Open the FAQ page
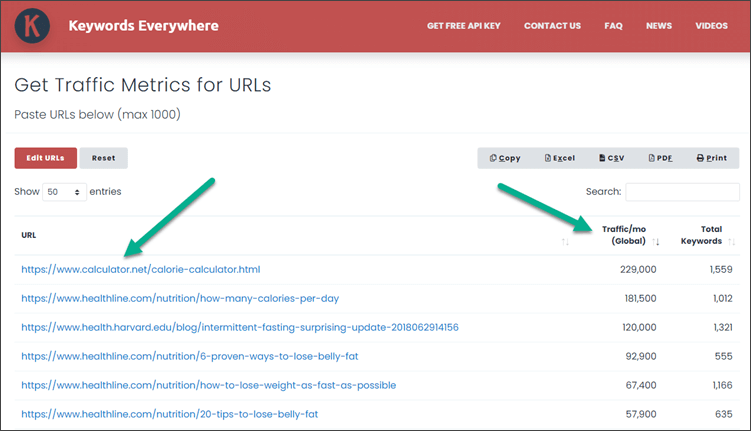The image size is (751, 431). pyautogui.click(x=613, y=26)
